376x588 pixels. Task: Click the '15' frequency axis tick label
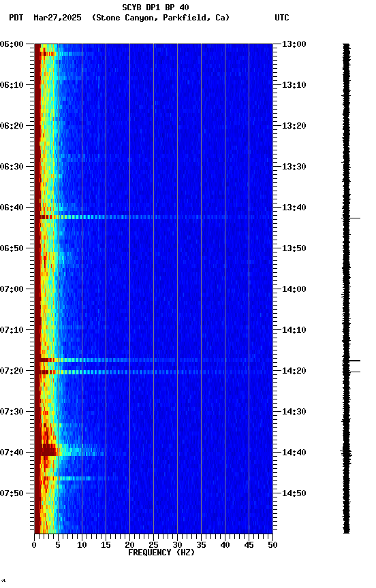click(106, 545)
